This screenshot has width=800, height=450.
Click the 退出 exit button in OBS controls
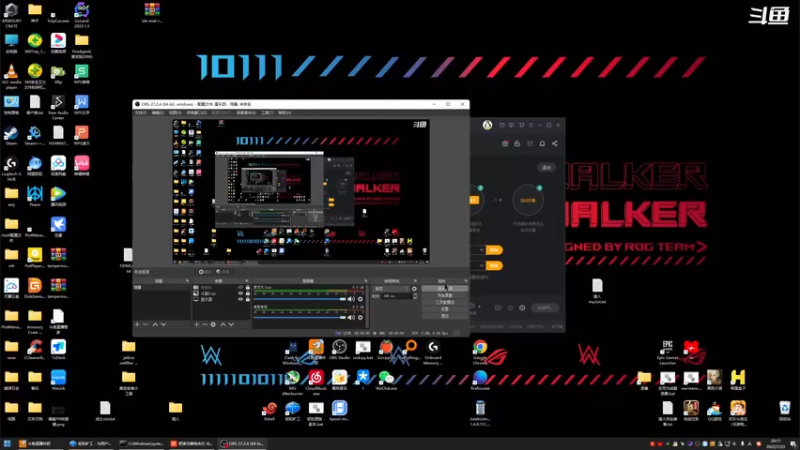click(444, 316)
